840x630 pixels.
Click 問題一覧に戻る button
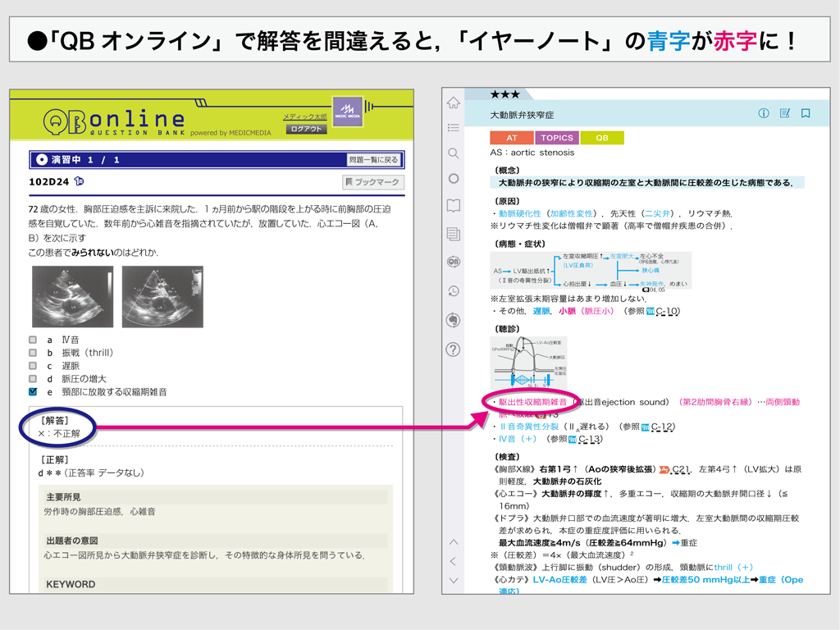pos(373,160)
